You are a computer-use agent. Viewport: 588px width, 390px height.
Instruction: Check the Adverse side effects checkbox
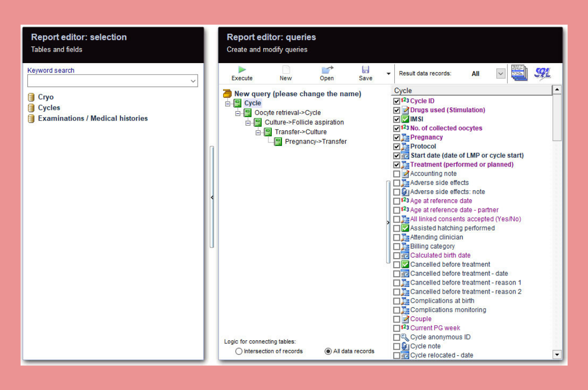pos(397,183)
